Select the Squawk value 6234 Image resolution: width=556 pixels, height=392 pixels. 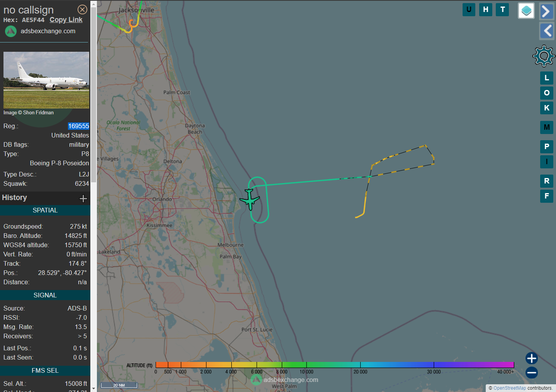(x=82, y=184)
